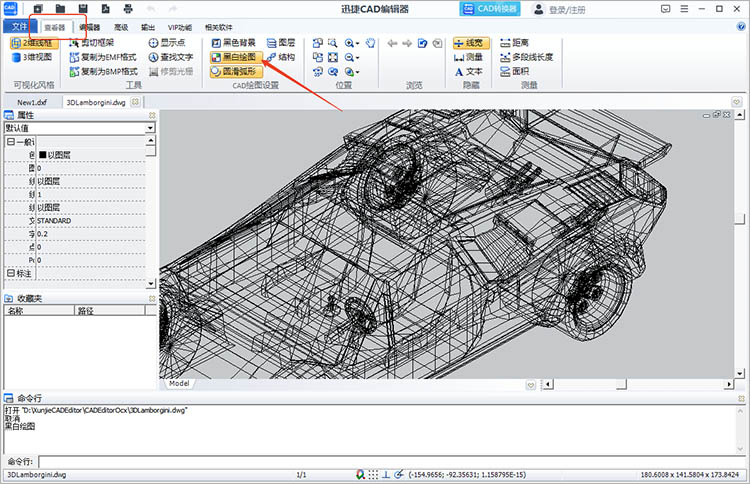Open 查找文字 find text tool
The image size is (750, 484).
[171, 57]
